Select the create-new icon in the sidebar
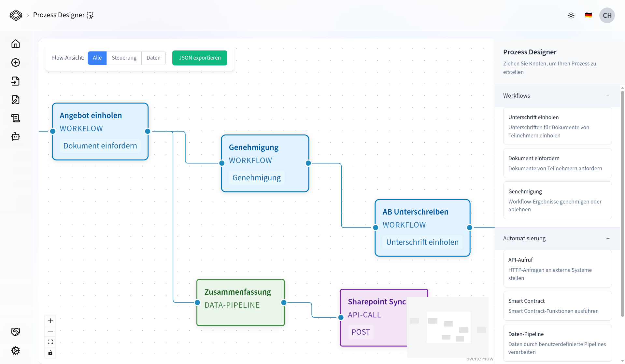Viewport: 625px width, 364px height. pos(16,63)
